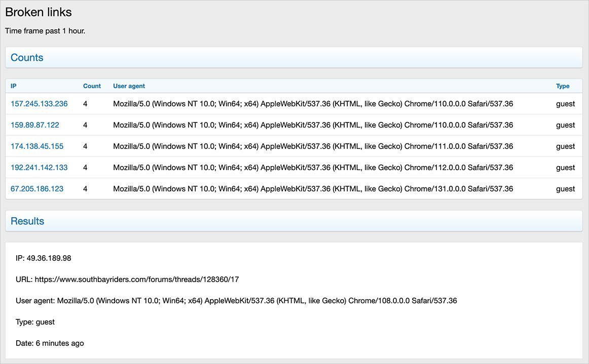Click the Type column header

[x=563, y=86]
